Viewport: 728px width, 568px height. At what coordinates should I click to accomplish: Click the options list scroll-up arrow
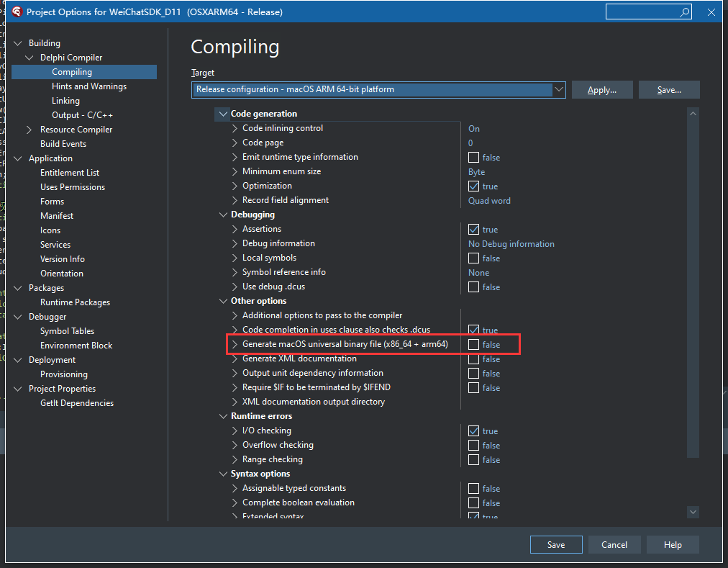693,114
